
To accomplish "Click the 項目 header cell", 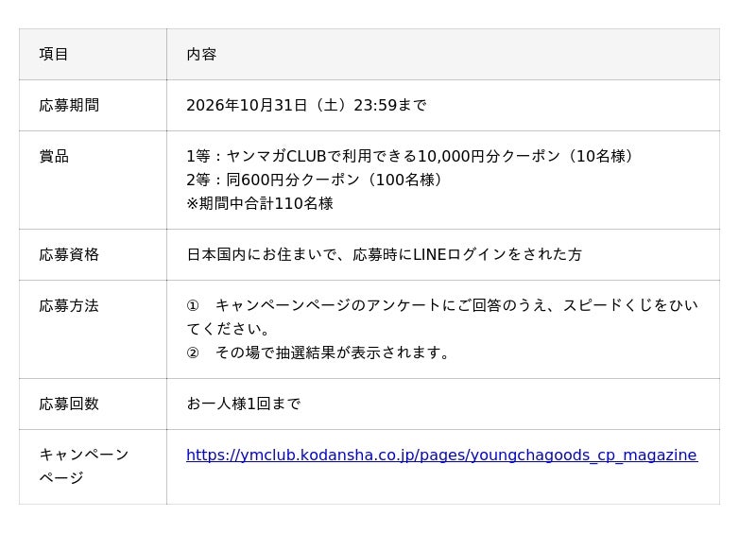I will 93,54.
